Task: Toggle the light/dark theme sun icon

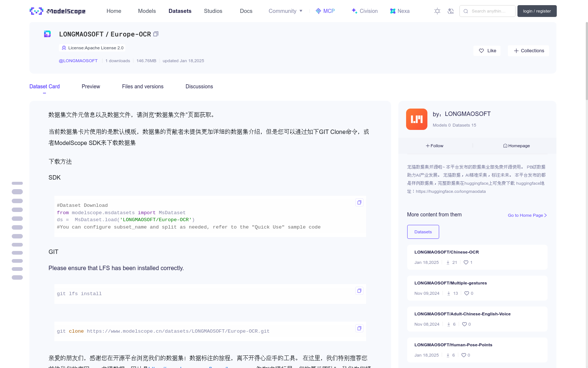Action: point(437,11)
